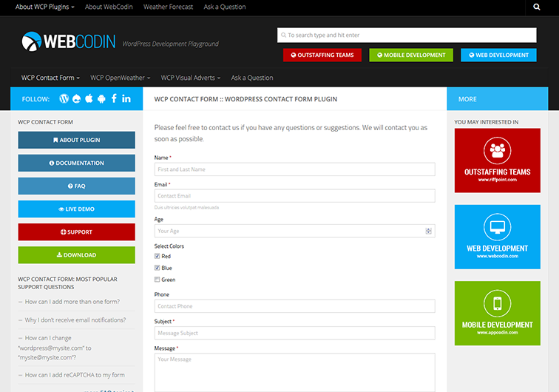Image resolution: width=559 pixels, height=392 pixels.
Task: Open the Outstaffing Teams riffpoint.com banner
Action: 498,160
